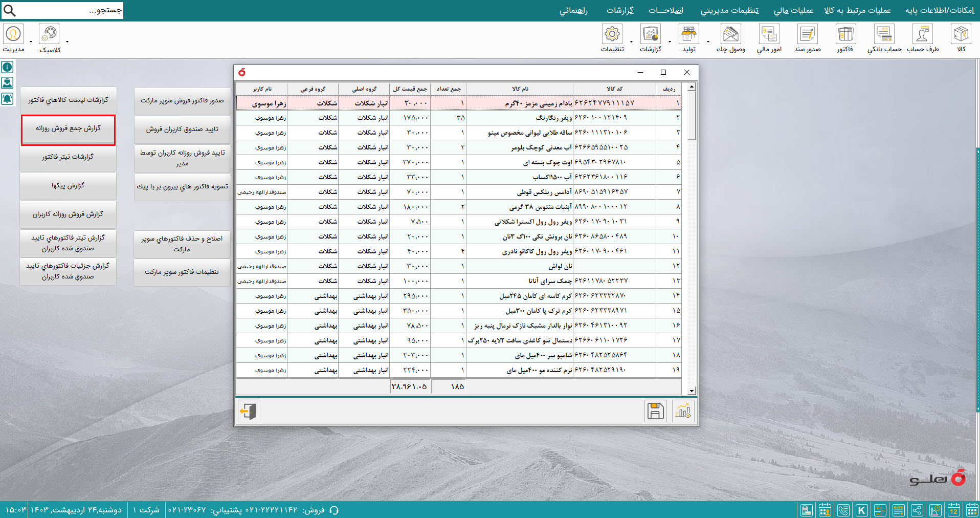
Task: Select the کلاسیک theme icon
Action: [x=50, y=34]
